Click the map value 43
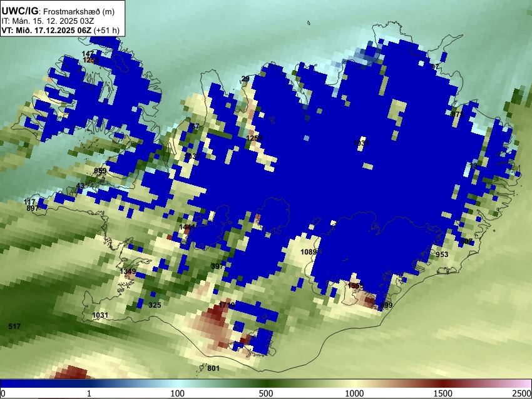 [80, 186]
